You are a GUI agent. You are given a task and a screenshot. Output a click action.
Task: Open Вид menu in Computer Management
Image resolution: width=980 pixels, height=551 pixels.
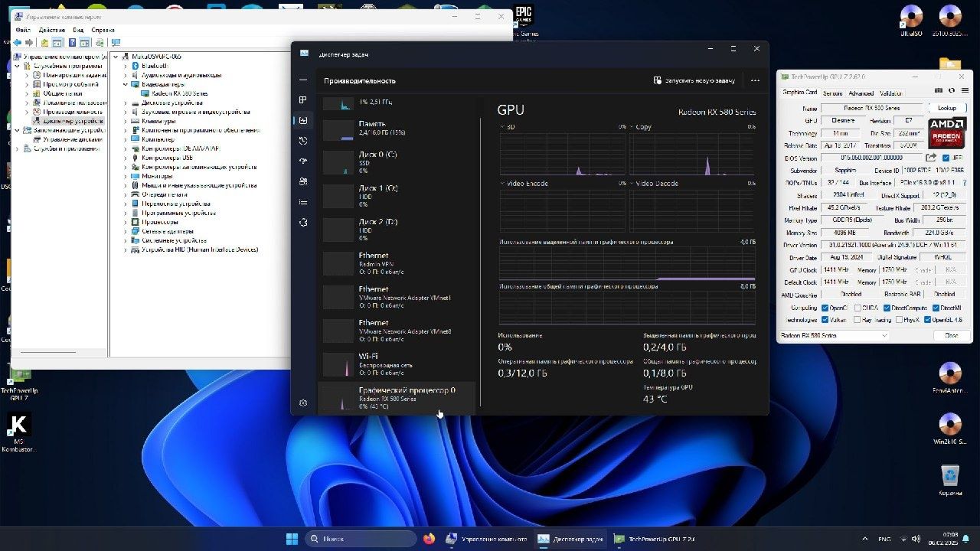point(78,30)
